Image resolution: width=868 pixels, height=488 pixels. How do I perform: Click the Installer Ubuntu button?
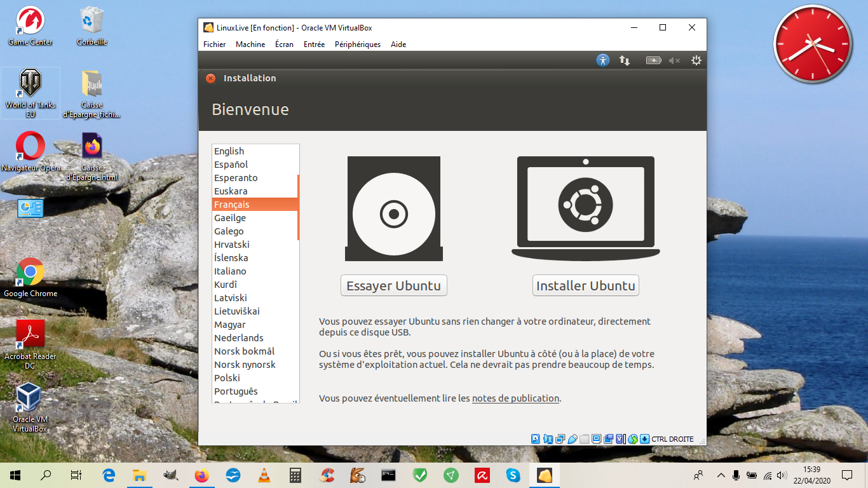[x=586, y=285]
